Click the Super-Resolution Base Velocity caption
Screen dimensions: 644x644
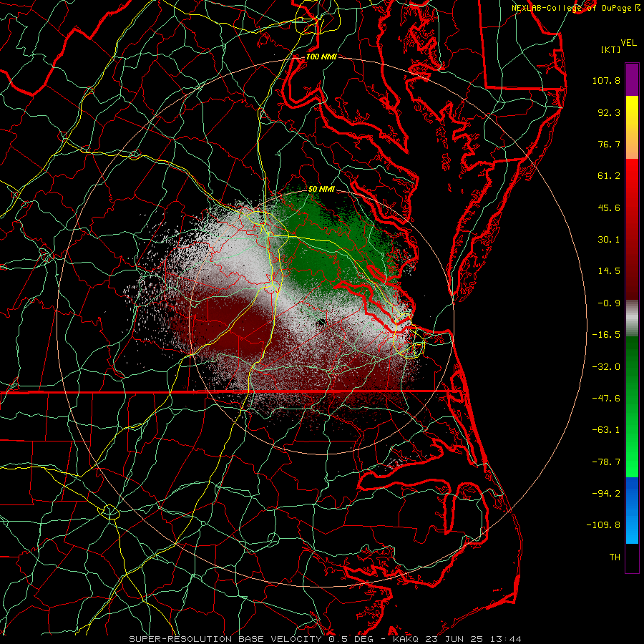(325, 639)
